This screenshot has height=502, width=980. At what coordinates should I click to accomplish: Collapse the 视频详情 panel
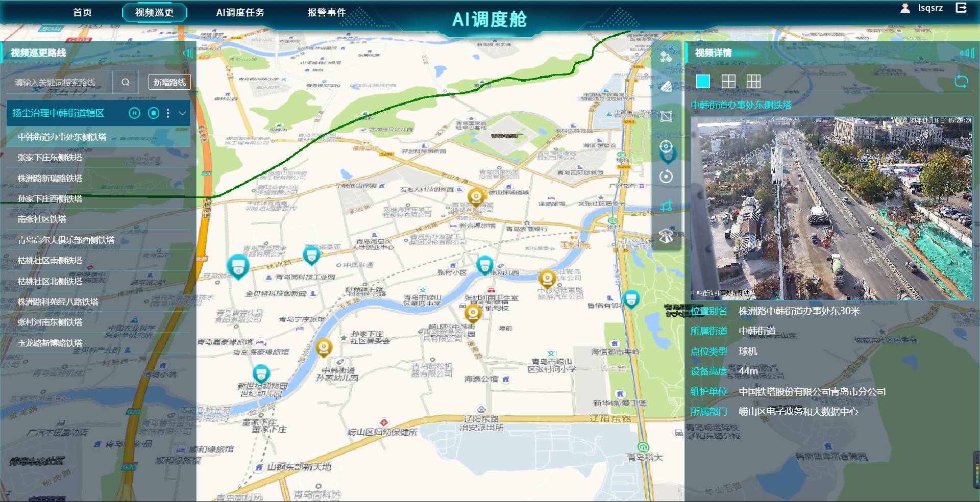pos(967,53)
